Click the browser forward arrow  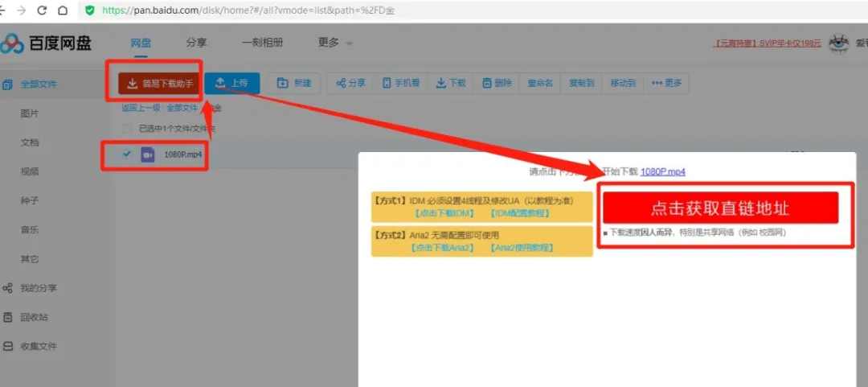pyautogui.click(x=21, y=10)
